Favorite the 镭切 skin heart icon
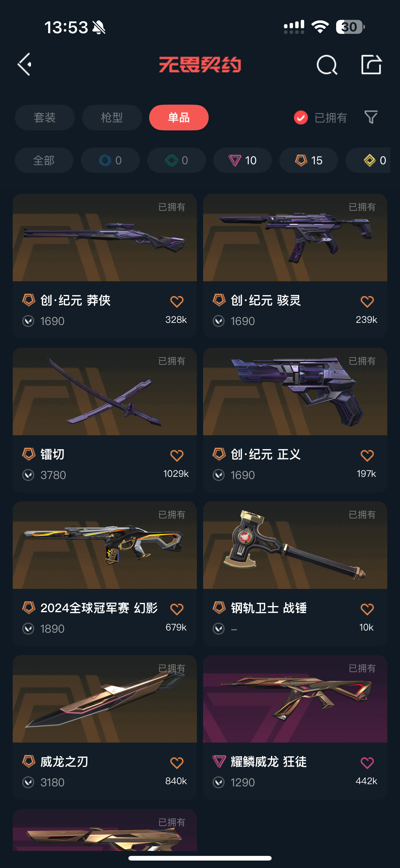The height and width of the screenshot is (868, 400). pos(177,455)
